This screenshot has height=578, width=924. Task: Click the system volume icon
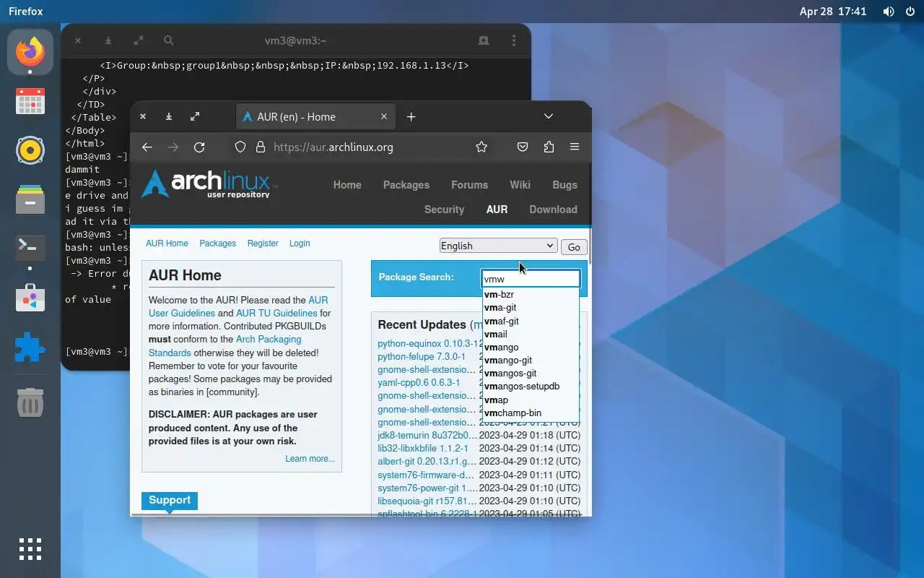pyautogui.click(x=889, y=12)
